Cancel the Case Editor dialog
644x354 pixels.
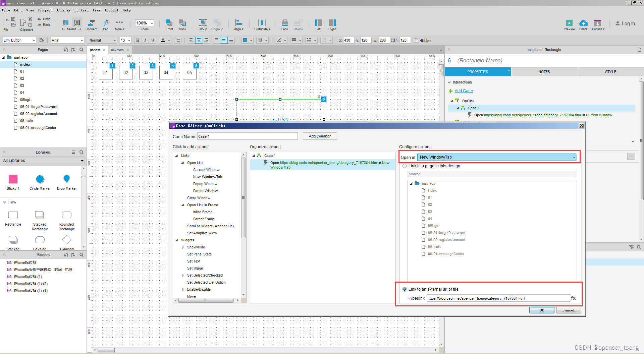click(568, 310)
